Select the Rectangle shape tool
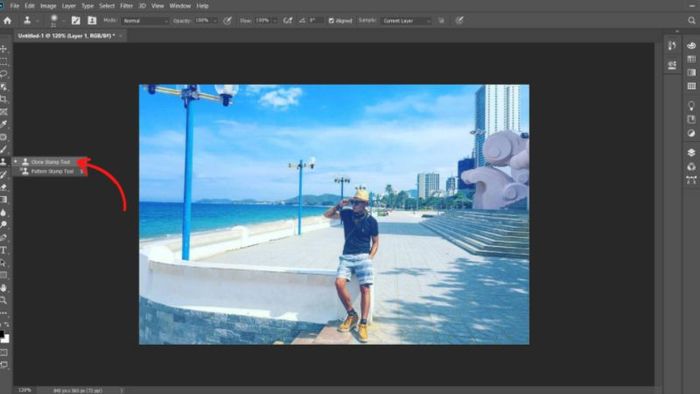 tap(4, 275)
